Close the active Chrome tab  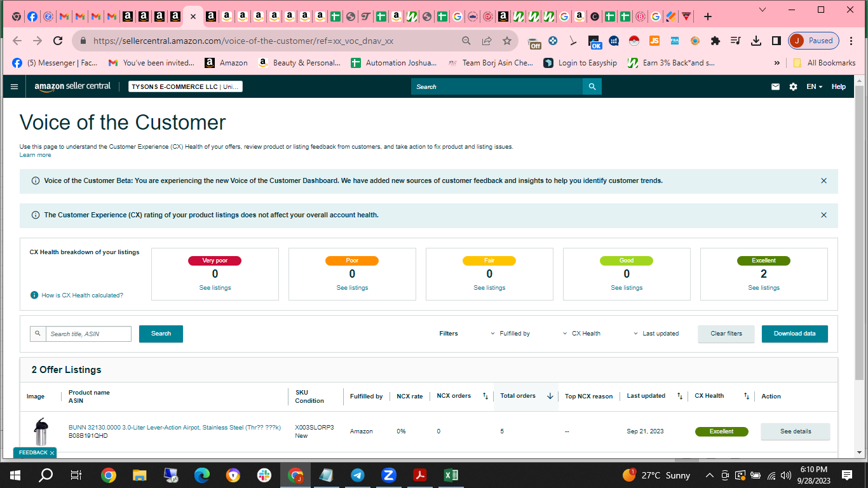pos(193,17)
